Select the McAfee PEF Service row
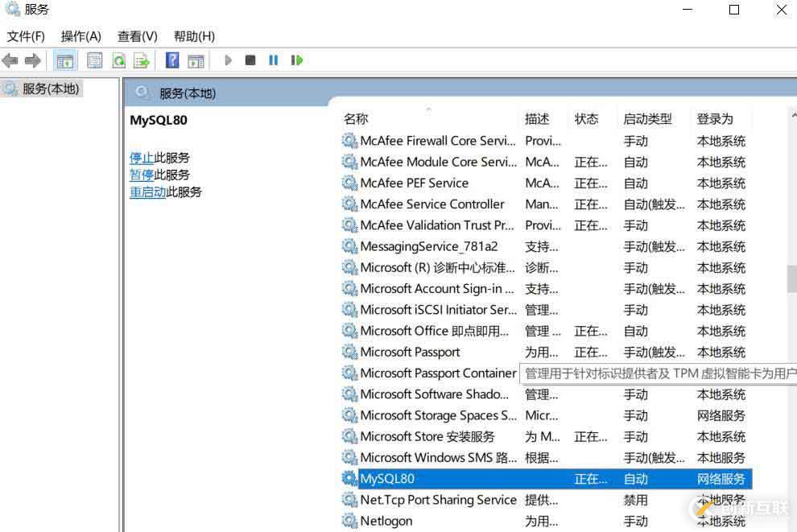The width and height of the screenshot is (797, 532). (x=547, y=183)
